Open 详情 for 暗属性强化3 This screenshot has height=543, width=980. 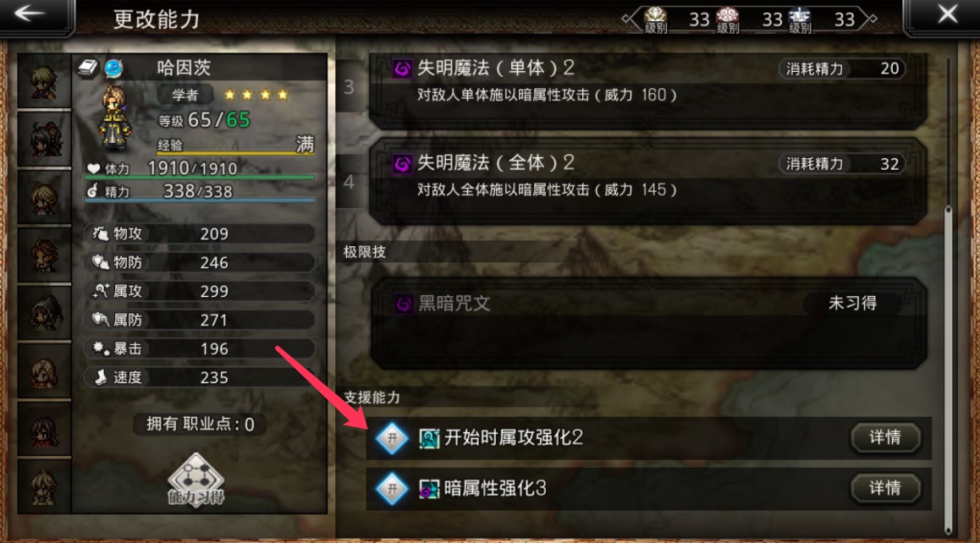pos(885,488)
